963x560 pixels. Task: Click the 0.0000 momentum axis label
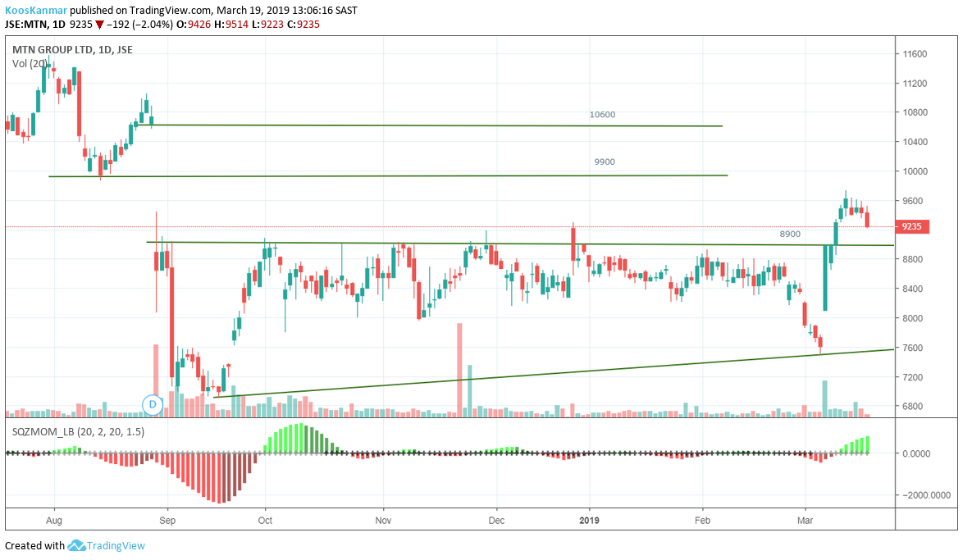[x=916, y=453]
